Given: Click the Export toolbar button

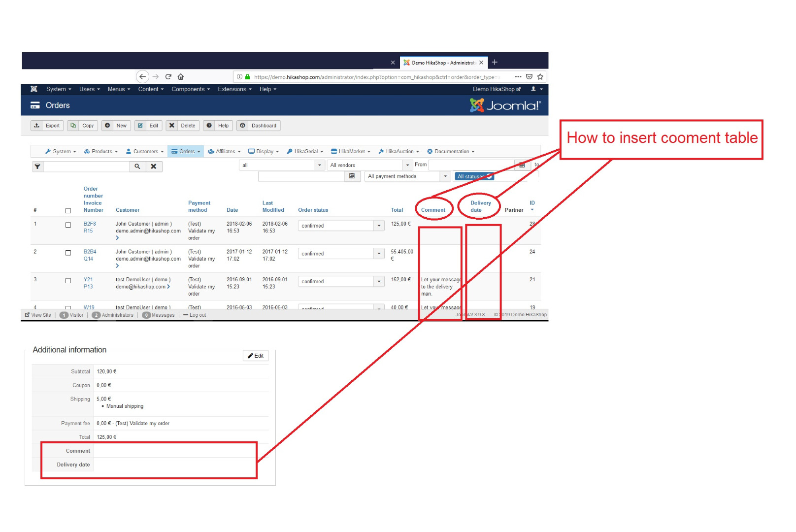Looking at the screenshot, I should pyautogui.click(x=47, y=126).
